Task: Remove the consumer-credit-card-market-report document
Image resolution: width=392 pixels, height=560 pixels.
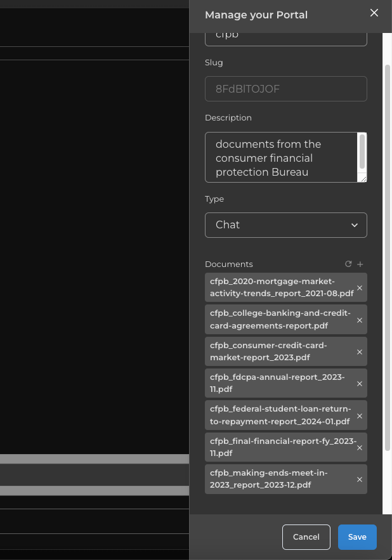Action: point(360,352)
